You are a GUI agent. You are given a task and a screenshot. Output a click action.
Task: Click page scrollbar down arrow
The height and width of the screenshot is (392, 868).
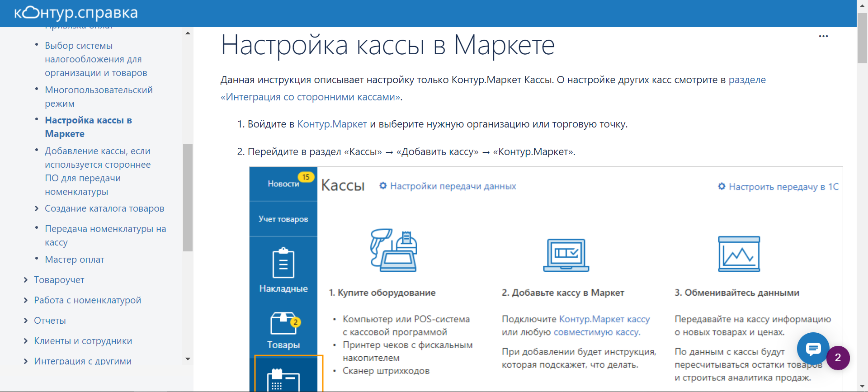click(862, 387)
